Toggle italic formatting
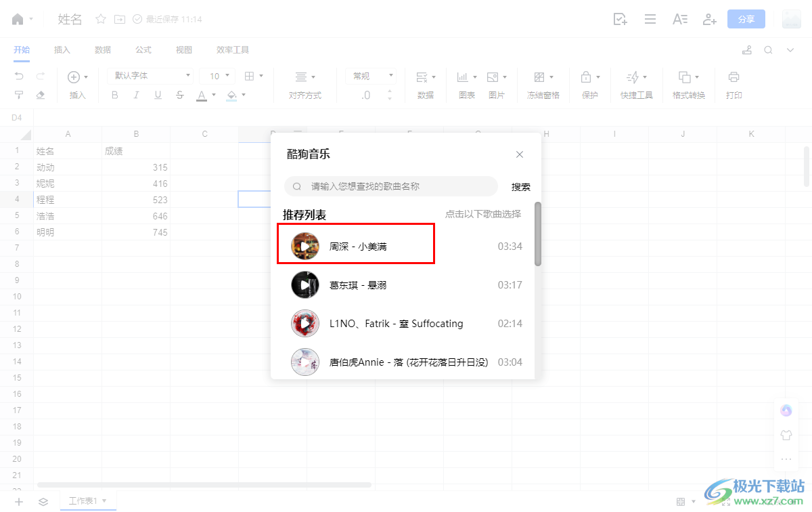 click(x=136, y=95)
